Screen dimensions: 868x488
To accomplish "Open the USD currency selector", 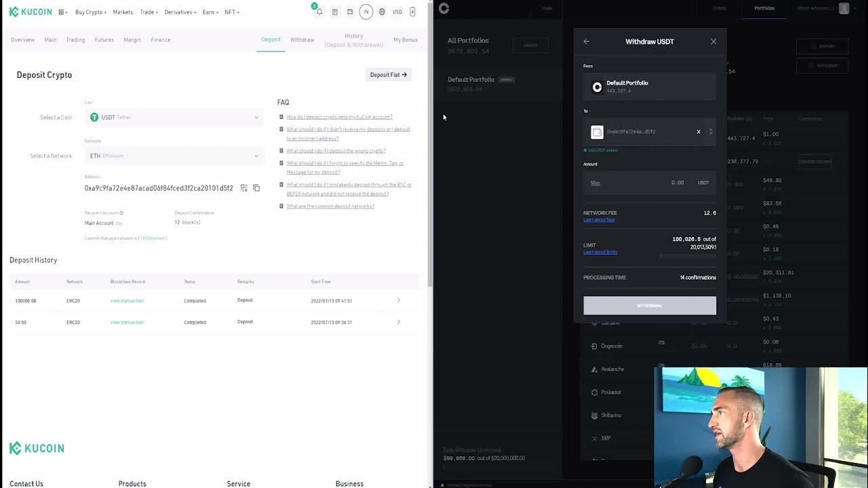I will [397, 12].
